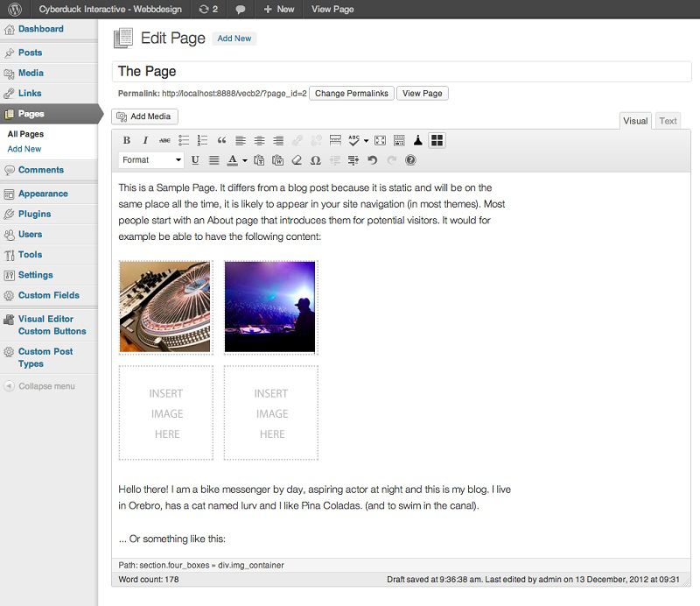This screenshot has height=606, width=700.
Task: Select the turntable image thumbnail
Action: pyautogui.click(x=165, y=307)
